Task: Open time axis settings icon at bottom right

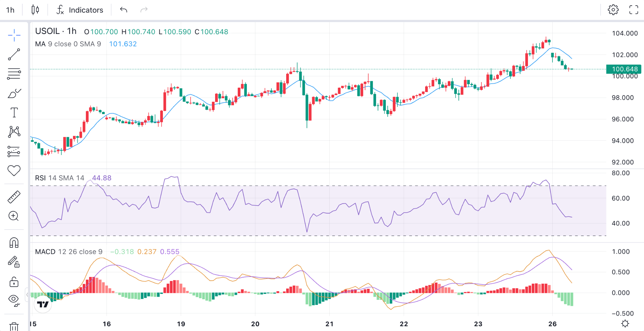Action: [x=625, y=323]
